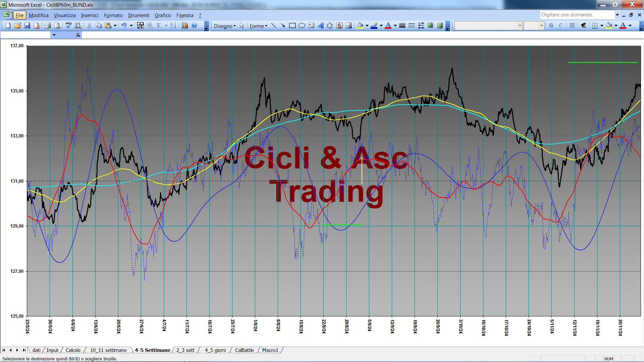Open the Visualizza menu
This screenshot has height=362, width=644.
pos(65,15)
